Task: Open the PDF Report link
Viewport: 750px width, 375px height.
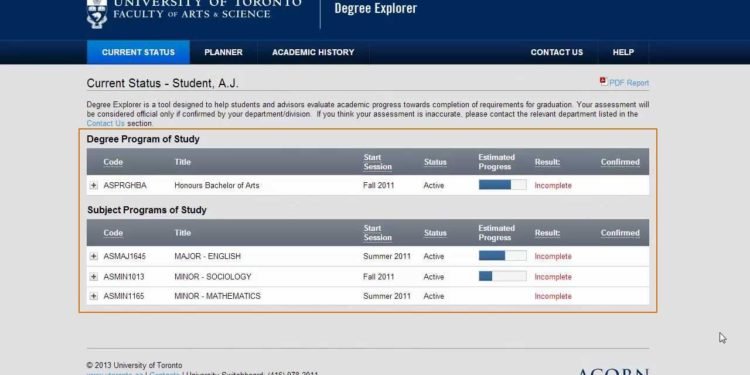Action: (x=629, y=83)
